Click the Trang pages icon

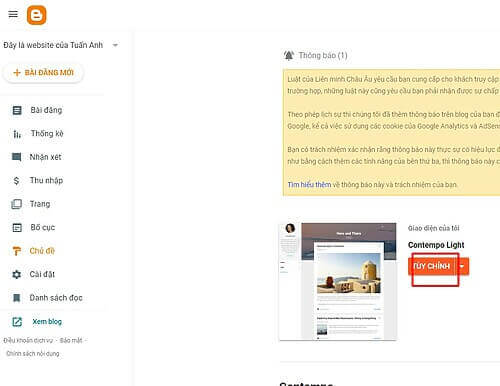17,204
